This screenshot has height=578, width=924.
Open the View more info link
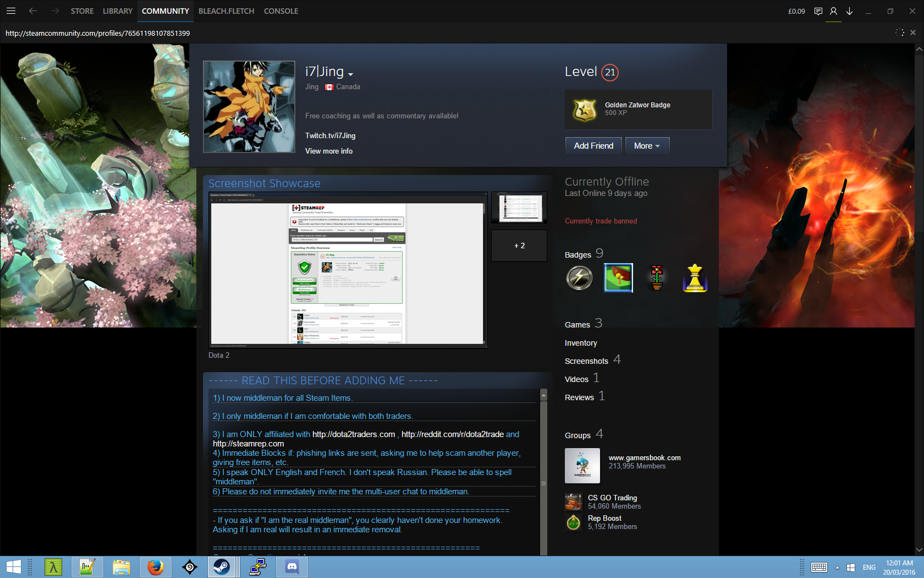pos(329,151)
